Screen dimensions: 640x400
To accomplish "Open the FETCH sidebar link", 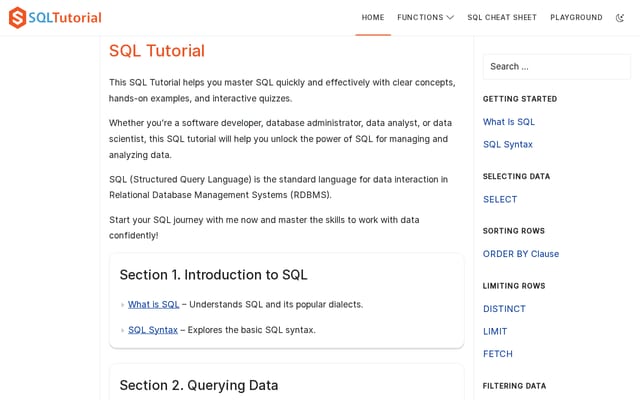I will tap(498, 354).
